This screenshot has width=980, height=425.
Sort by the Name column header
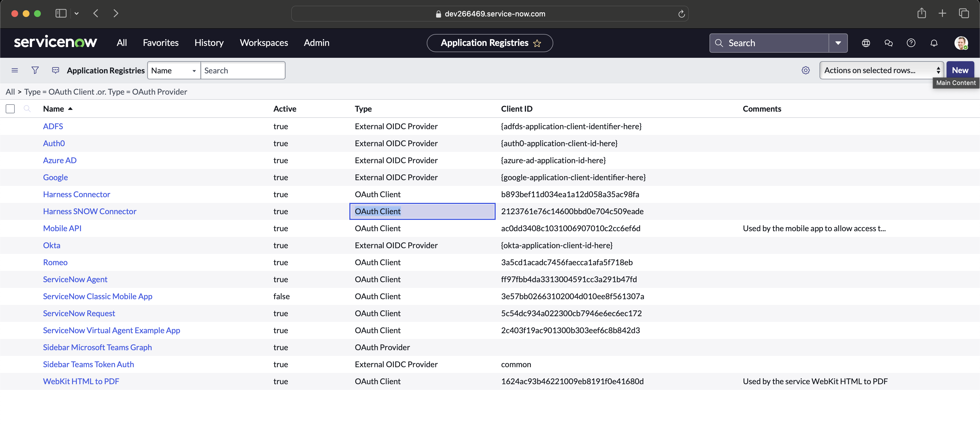(x=54, y=109)
